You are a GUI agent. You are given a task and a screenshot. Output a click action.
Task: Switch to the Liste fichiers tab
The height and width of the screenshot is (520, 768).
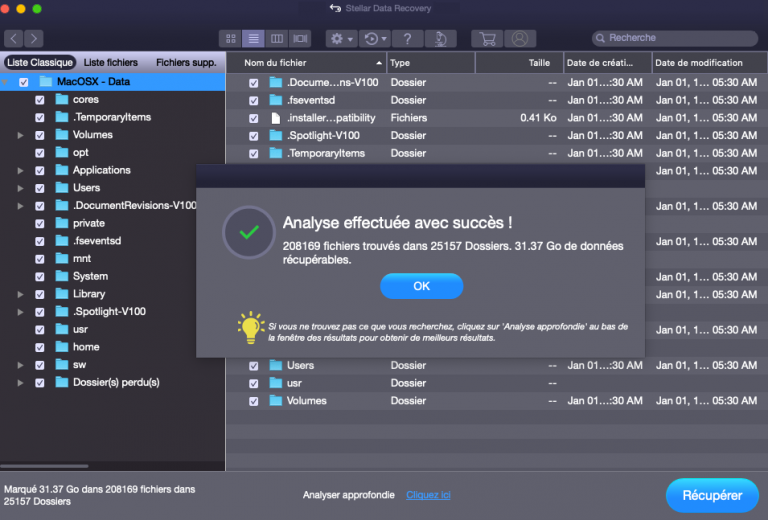(111, 62)
